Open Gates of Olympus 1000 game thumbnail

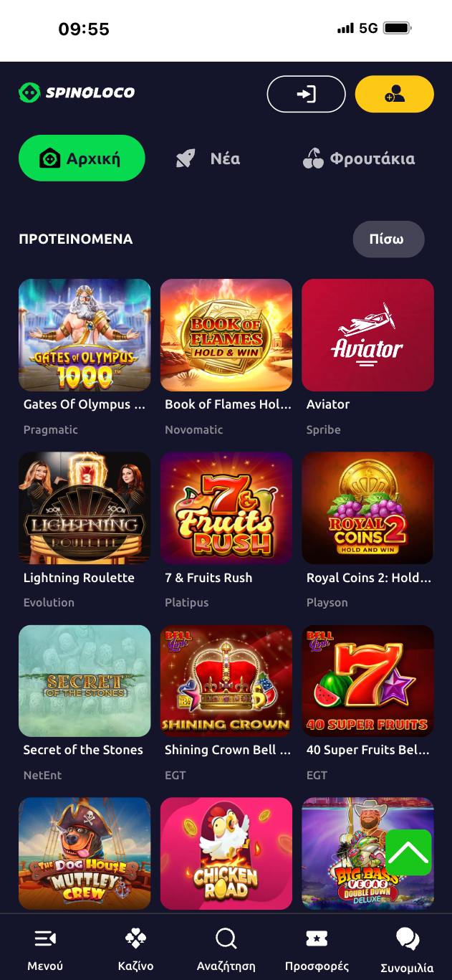[x=85, y=335]
